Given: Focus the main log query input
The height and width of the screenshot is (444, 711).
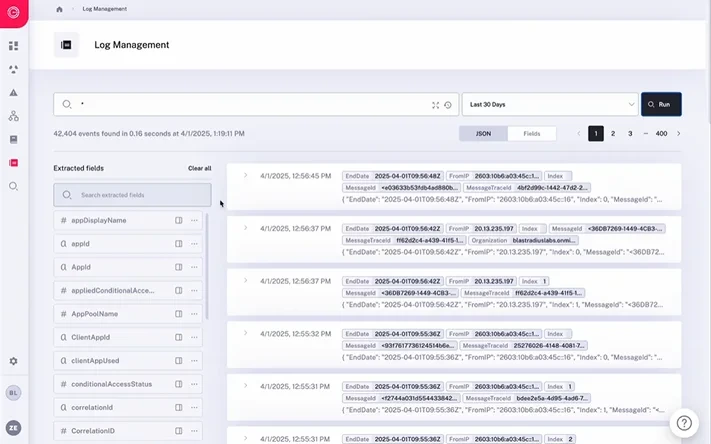Looking at the screenshot, I should coord(256,104).
